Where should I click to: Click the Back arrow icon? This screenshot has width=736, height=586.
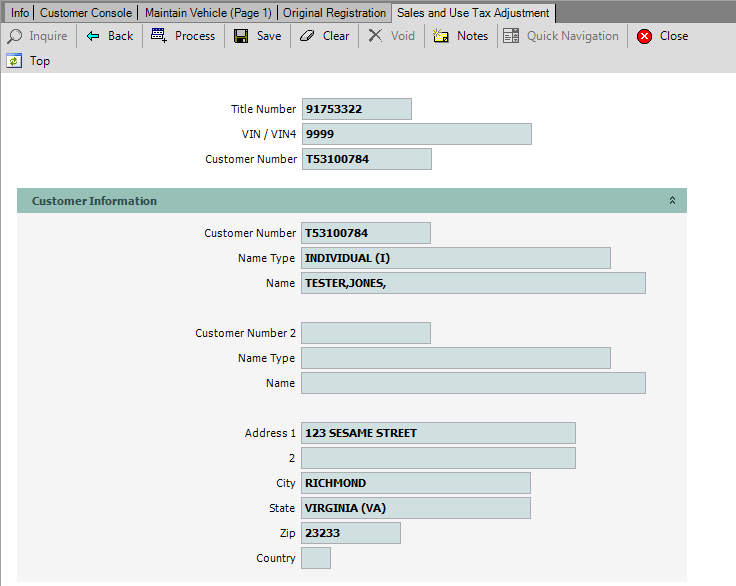pyautogui.click(x=93, y=36)
